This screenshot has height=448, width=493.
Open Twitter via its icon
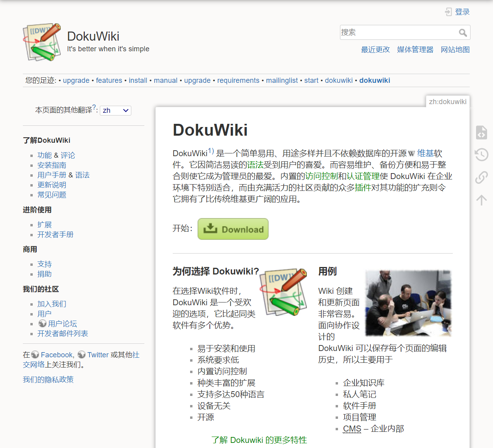(82, 354)
